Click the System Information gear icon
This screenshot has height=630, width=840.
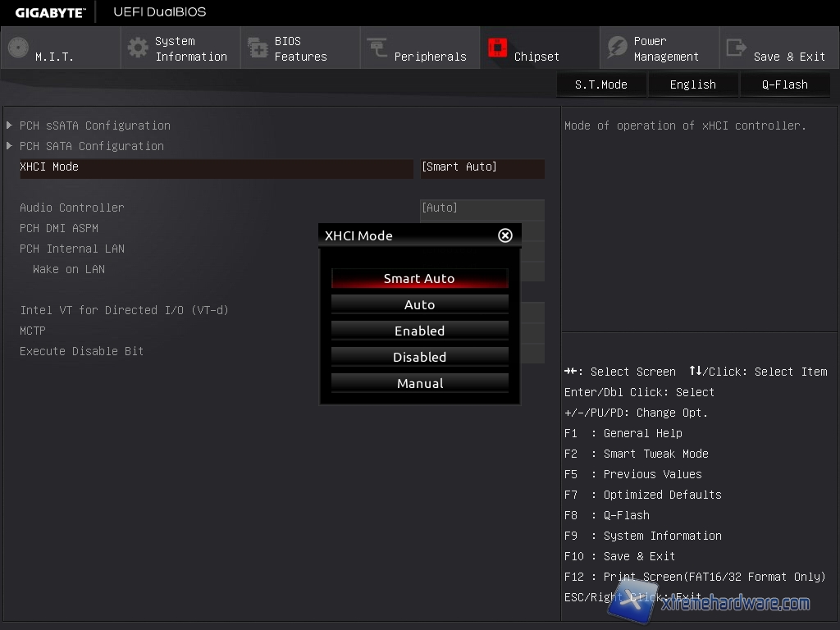point(138,48)
